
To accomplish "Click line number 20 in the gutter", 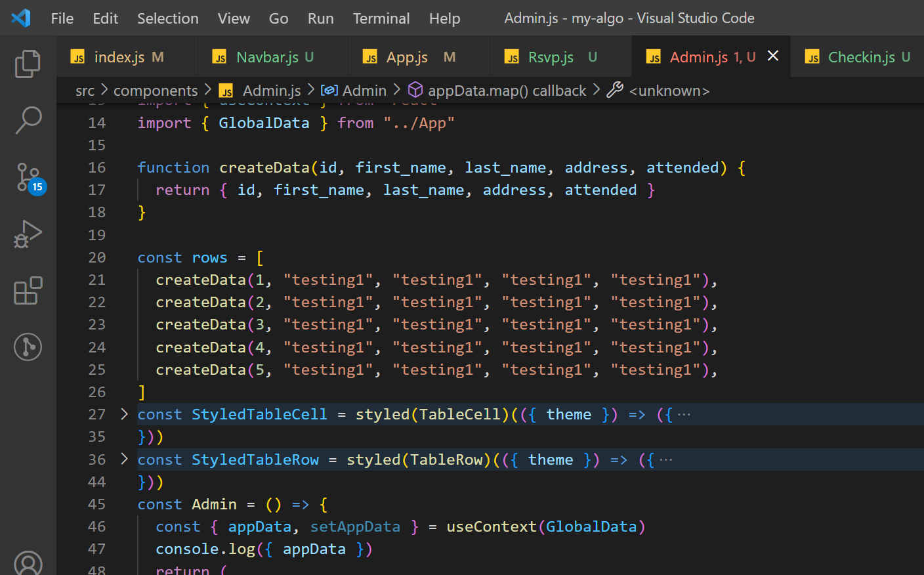I will pyautogui.click(x=97, y=257).
